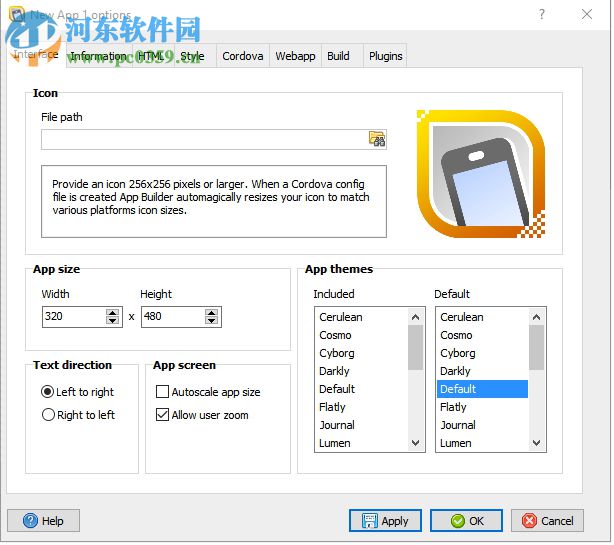Decrease the Width value with down arrow
This screenshot has height=545, width=614.
coord(113,321)
